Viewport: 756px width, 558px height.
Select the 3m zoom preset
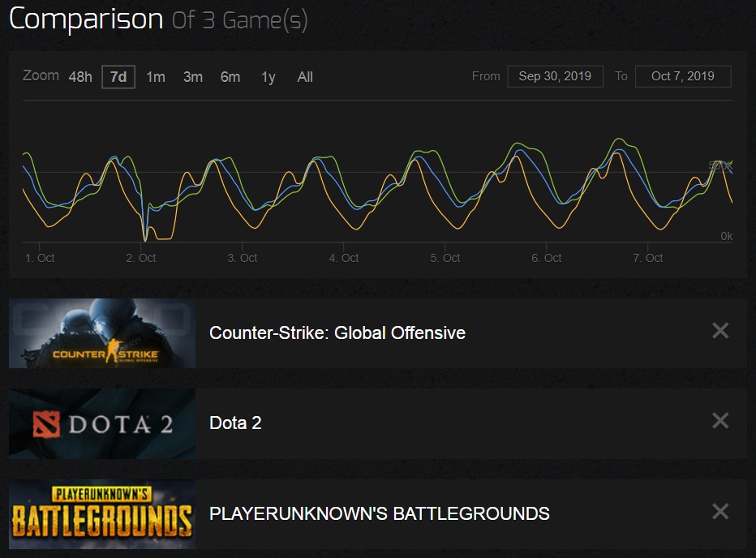coord(192,77)
